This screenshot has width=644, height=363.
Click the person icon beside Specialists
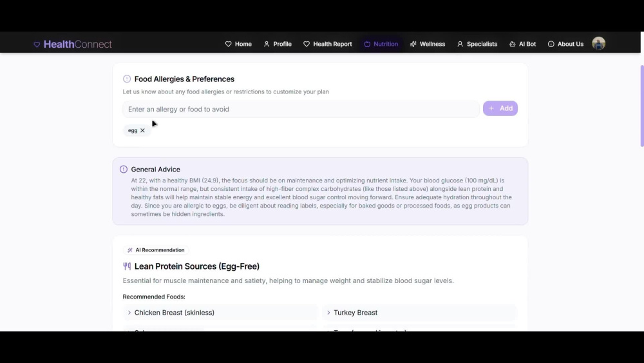point(460,44)
